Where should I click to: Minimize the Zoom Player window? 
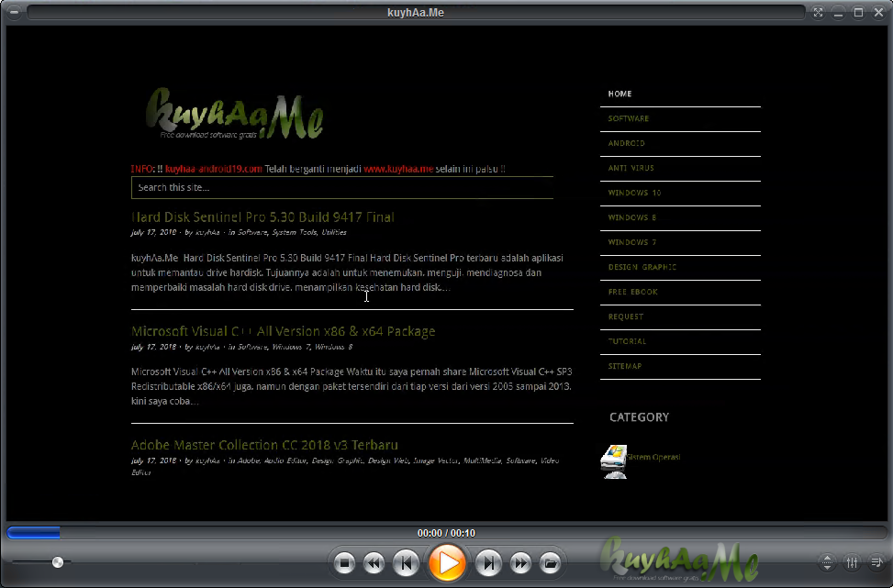838,12
